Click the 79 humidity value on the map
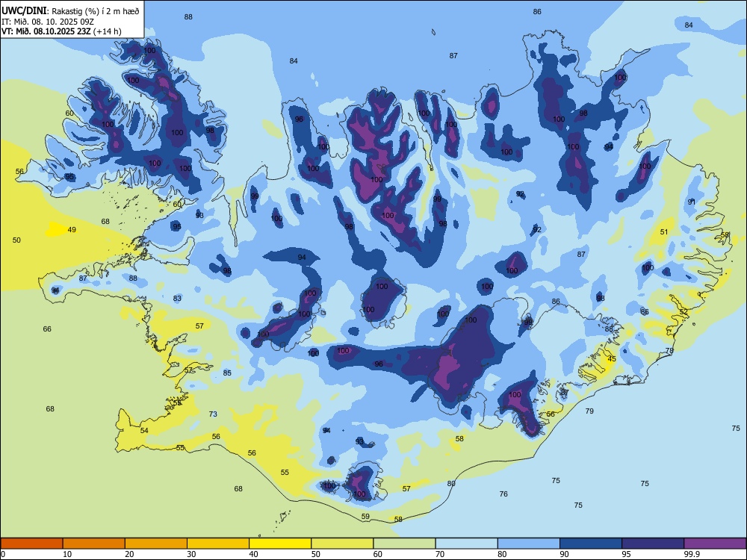 pyautogui.click(x=589, y=411)
